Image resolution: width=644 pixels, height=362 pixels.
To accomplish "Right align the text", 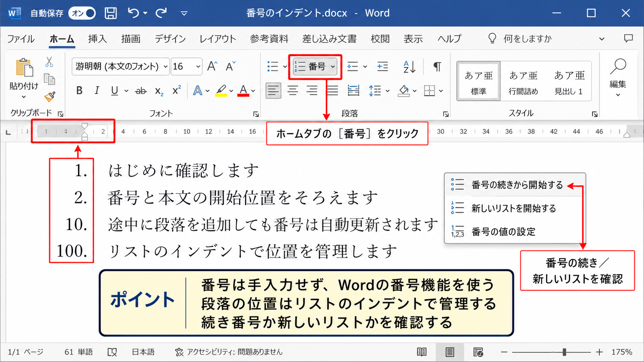I will point(312,91).
